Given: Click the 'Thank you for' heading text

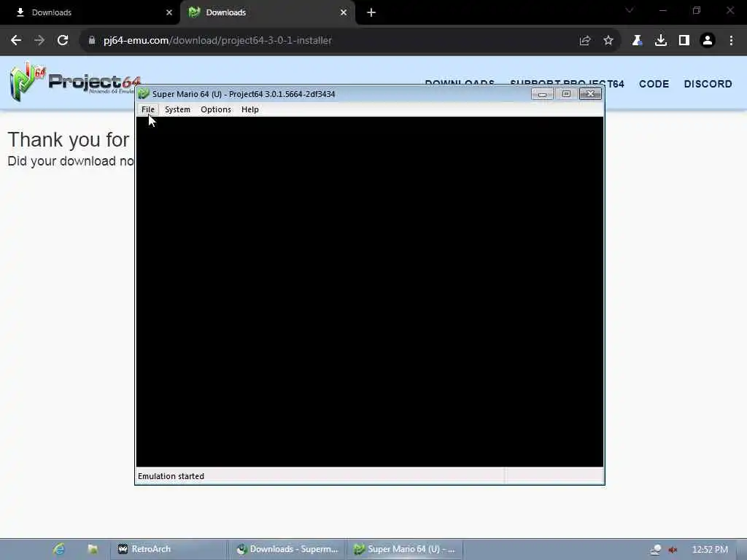Looking at the screenshot, I should point(69,140).
